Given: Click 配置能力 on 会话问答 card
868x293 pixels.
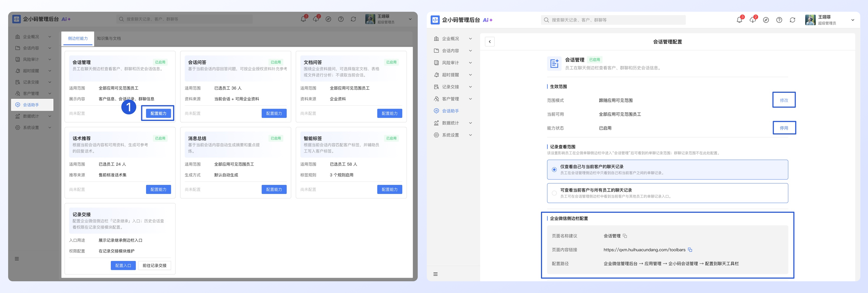Looking at the screenshot, I should tap(274, 113).
